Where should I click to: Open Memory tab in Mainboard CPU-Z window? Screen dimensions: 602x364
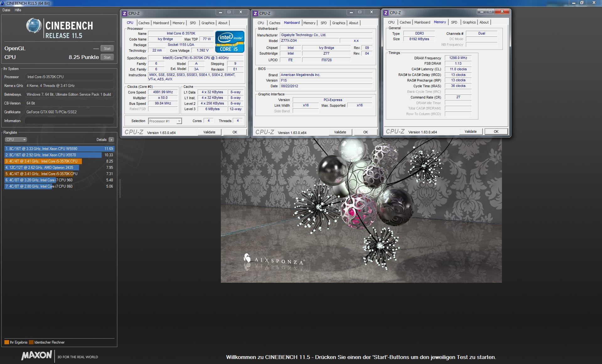click(x=309, y=23)
